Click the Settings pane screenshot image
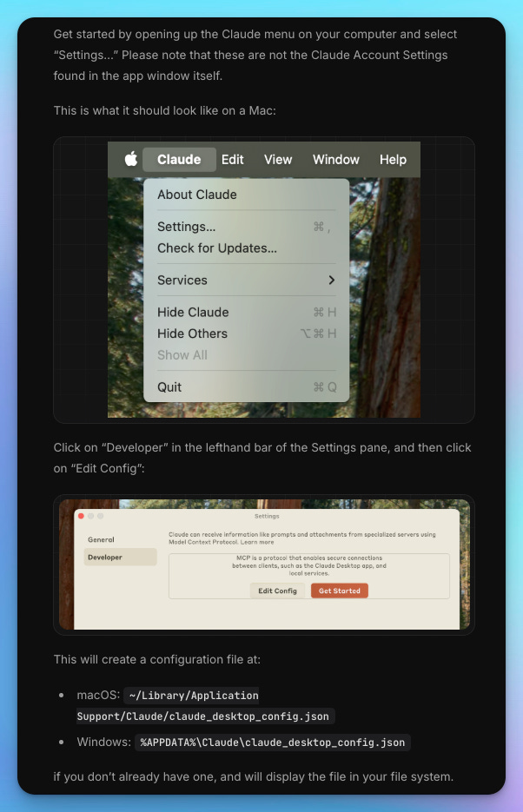The height and width of the screenshot is (812, 523). coord(264,564)
